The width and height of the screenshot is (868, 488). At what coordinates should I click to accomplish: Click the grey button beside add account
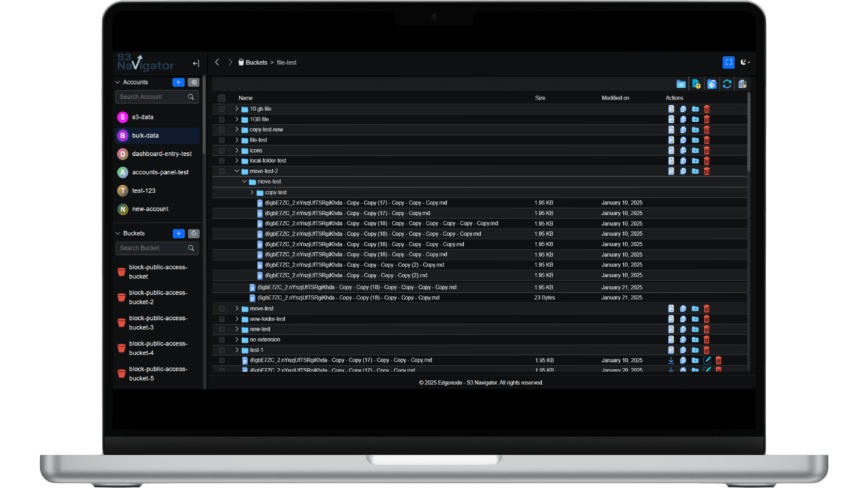point(193,82)
